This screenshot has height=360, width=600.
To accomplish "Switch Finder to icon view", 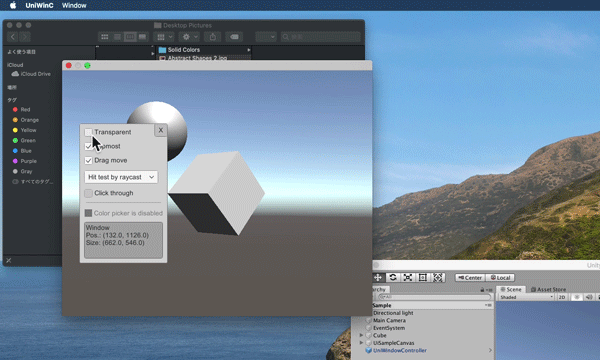I will click(104, 37).
